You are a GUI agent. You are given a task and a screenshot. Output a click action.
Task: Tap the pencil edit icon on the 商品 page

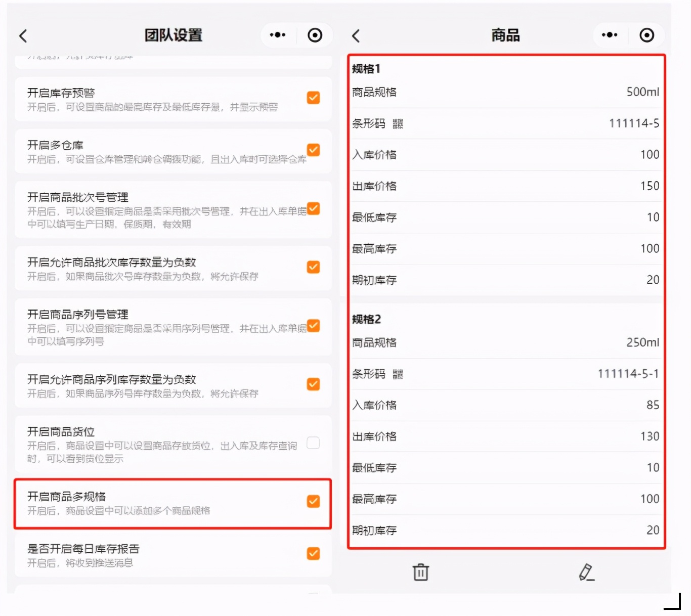click(586, 572)
